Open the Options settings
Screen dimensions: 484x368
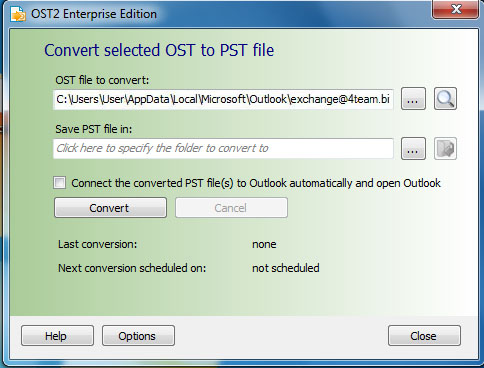[138, 336]
